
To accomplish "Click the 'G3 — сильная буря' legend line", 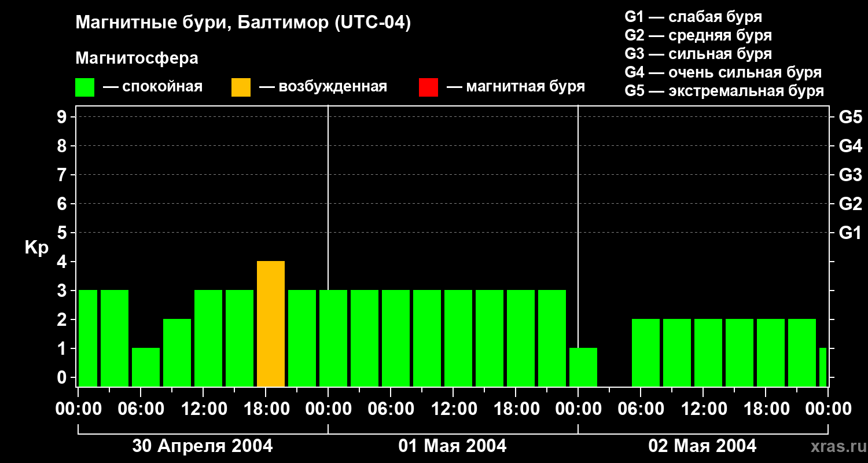I will click(x=698, y=54).
